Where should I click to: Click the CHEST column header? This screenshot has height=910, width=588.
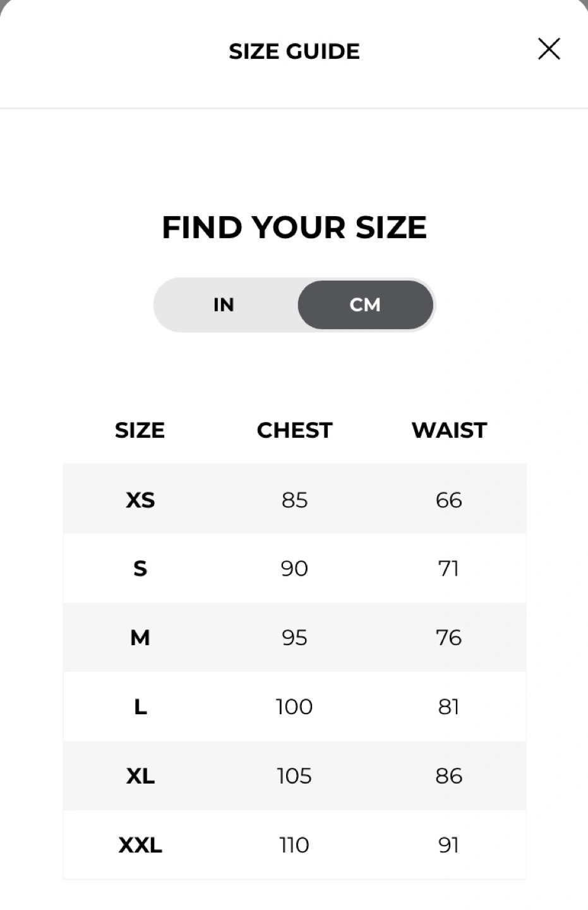(294, 430)
